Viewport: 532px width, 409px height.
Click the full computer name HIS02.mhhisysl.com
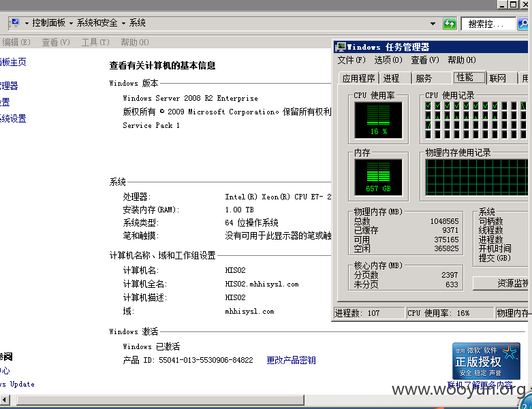[262, 284]
